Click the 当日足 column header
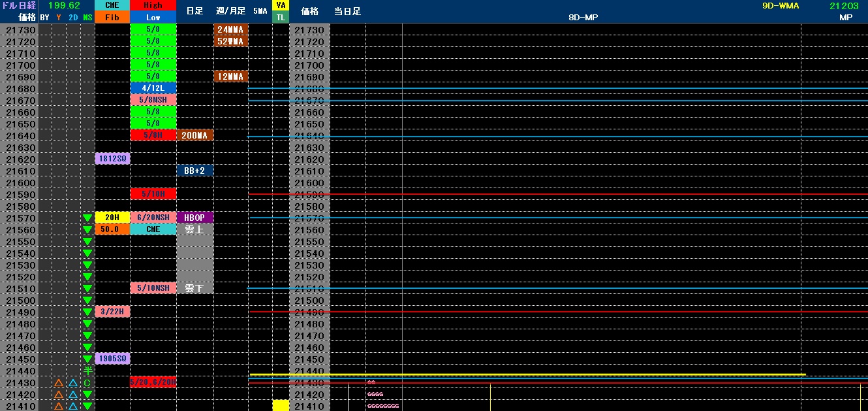The image size is (868, 411). coord(347,11)
